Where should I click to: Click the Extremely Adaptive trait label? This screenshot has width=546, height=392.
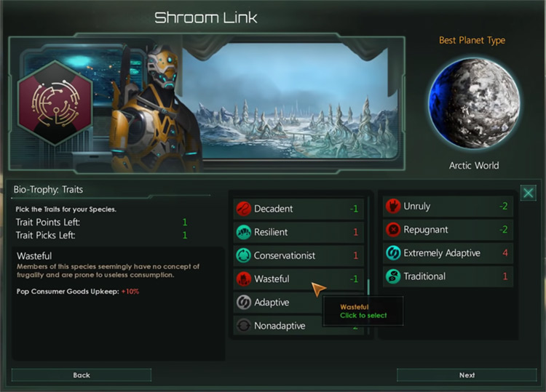442,253
